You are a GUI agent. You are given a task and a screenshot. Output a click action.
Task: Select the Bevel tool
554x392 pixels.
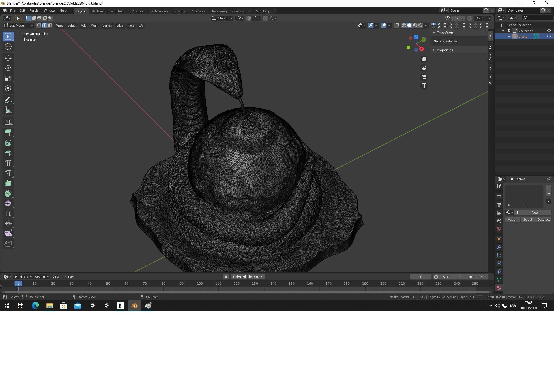click(x=8, y=153)
